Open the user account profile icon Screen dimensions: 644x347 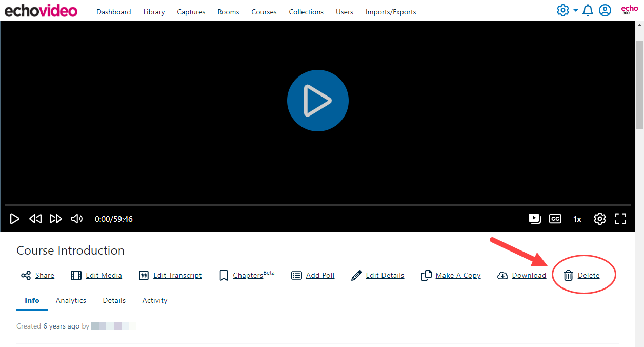pos(605,10)
